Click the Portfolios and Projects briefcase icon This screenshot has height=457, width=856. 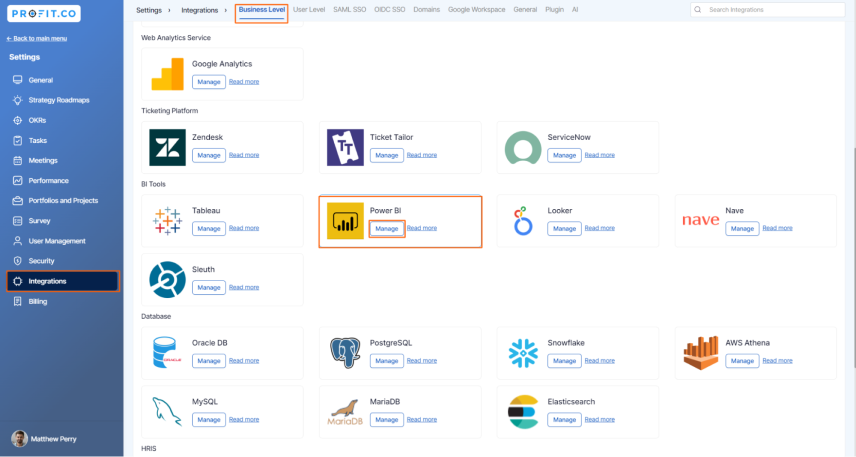(x=17, y=200)
